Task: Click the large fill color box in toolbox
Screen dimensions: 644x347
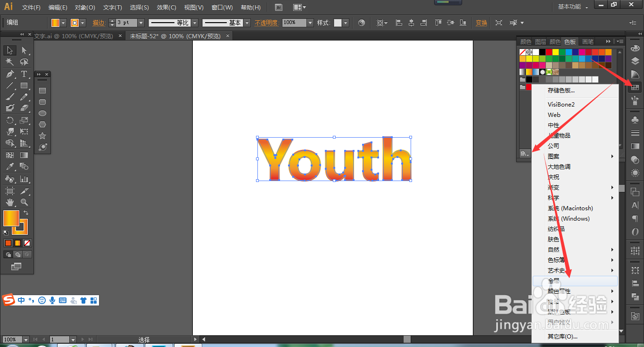Action: pyautogui.click(x=11, y=218)
